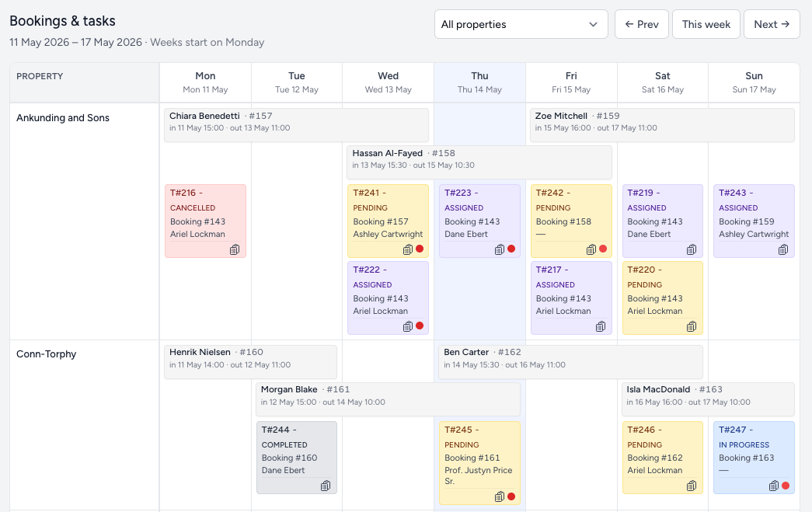Screen dimensions: 812x512
Task: Jump to This week
Action: pyautogui.click(x=706, y=24)
